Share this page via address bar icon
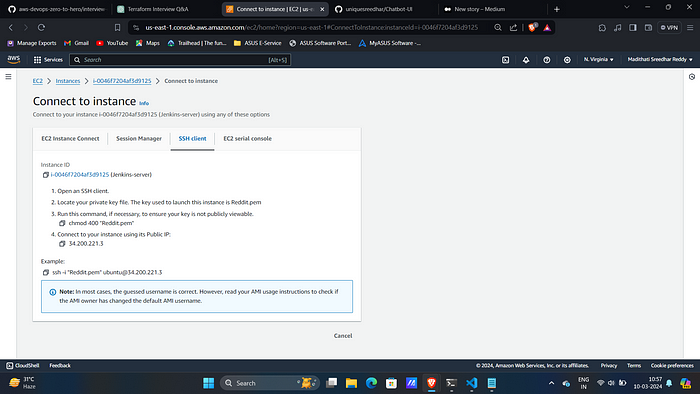700x394 pixels. coord(513,28)
